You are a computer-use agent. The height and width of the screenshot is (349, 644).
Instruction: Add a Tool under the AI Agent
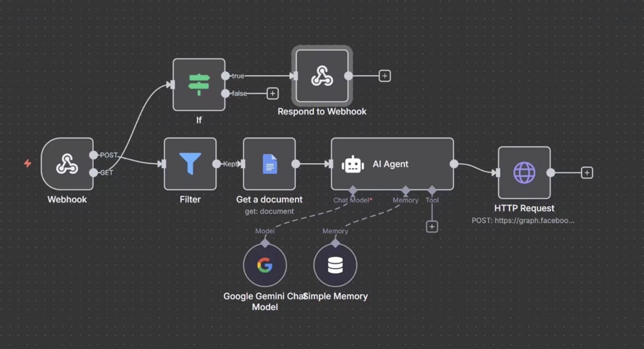click(x=432, y=226)
